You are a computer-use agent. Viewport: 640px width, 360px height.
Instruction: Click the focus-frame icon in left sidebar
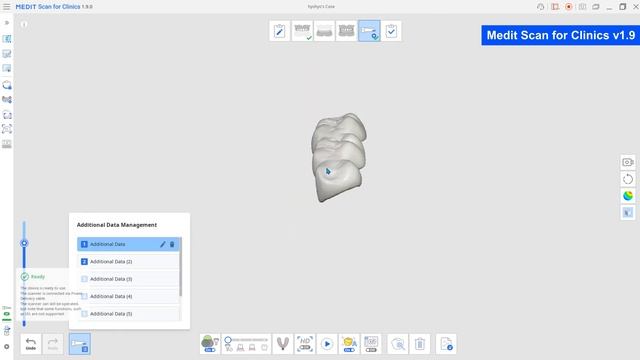pos(7,129)
